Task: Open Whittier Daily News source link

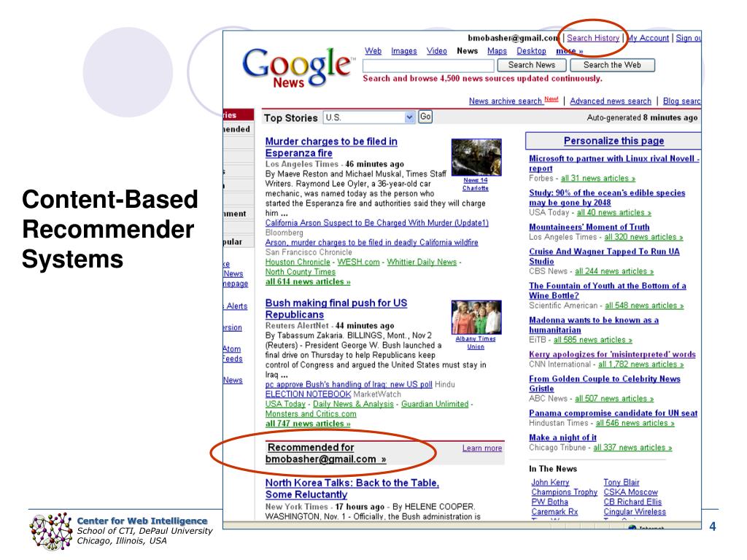Action: (x=422, y=262)
